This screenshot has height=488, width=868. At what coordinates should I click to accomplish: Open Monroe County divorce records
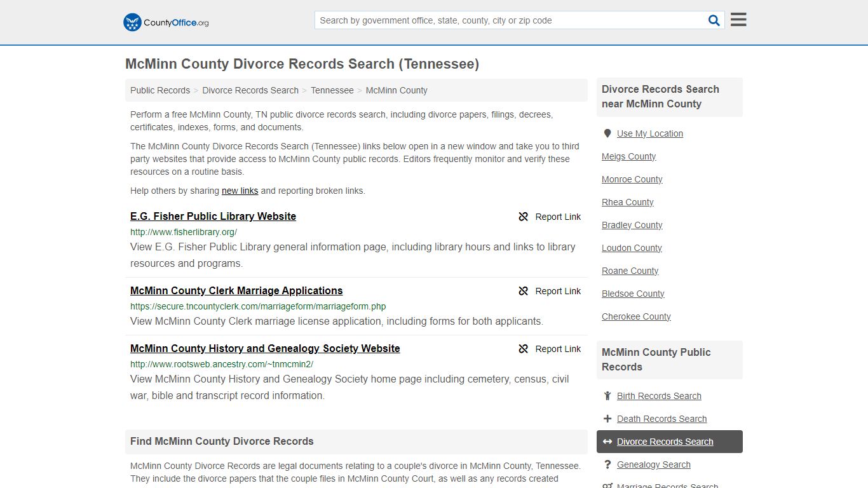[x=632, y=179]
